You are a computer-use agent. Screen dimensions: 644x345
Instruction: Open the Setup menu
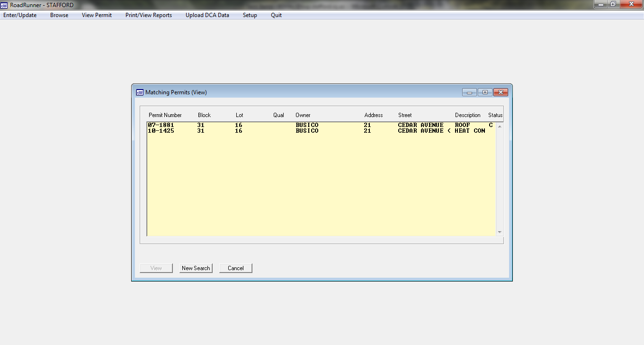click(x=250, y=15)
